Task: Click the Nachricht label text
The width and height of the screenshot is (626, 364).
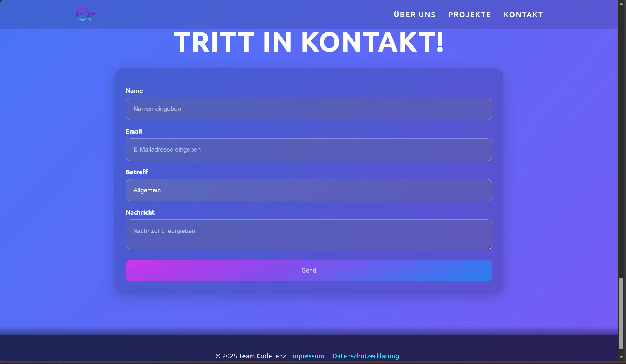Action: [140, 212]
